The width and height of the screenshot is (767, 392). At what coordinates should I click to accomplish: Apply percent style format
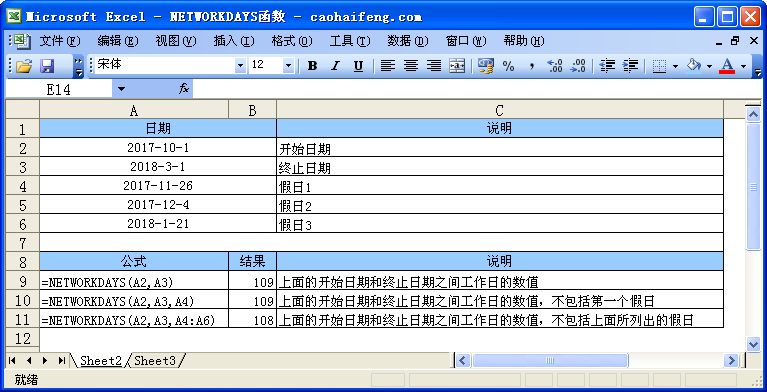(509, 66)
